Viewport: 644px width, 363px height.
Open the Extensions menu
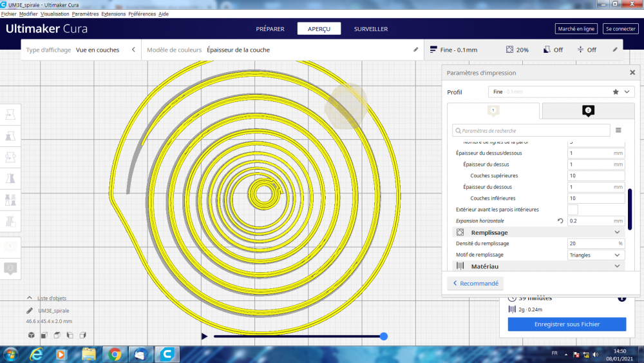click(x=113, y=14)
